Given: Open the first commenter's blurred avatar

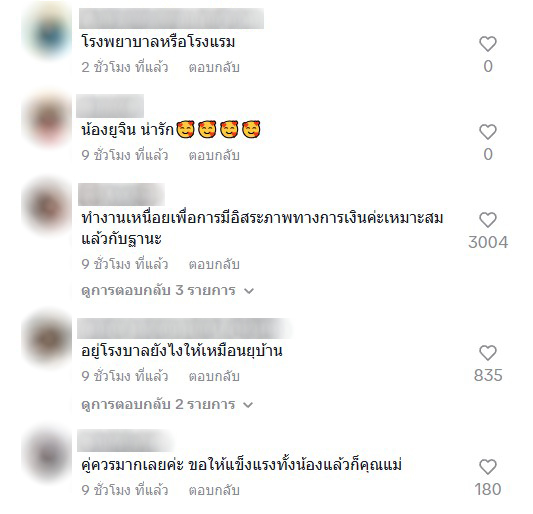Looking at the screenshot, I should click(48, 32).
